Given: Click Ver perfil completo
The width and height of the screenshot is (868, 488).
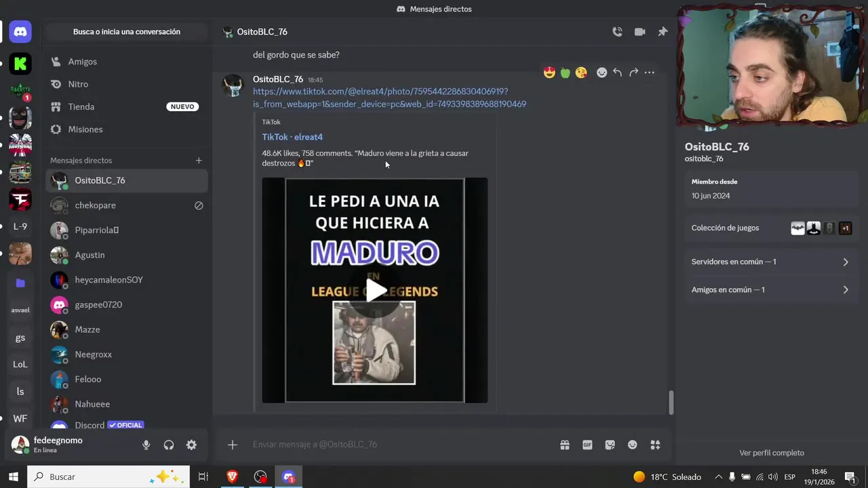Looking at the screenshot, I should [772, 453].
